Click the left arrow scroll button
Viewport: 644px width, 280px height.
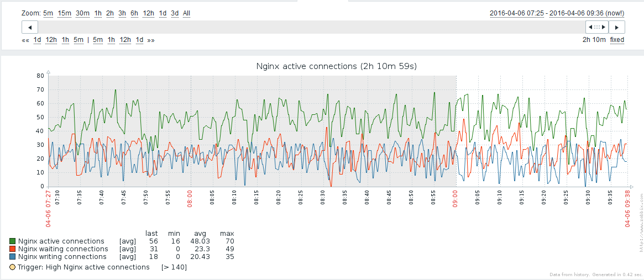[30, 27]
